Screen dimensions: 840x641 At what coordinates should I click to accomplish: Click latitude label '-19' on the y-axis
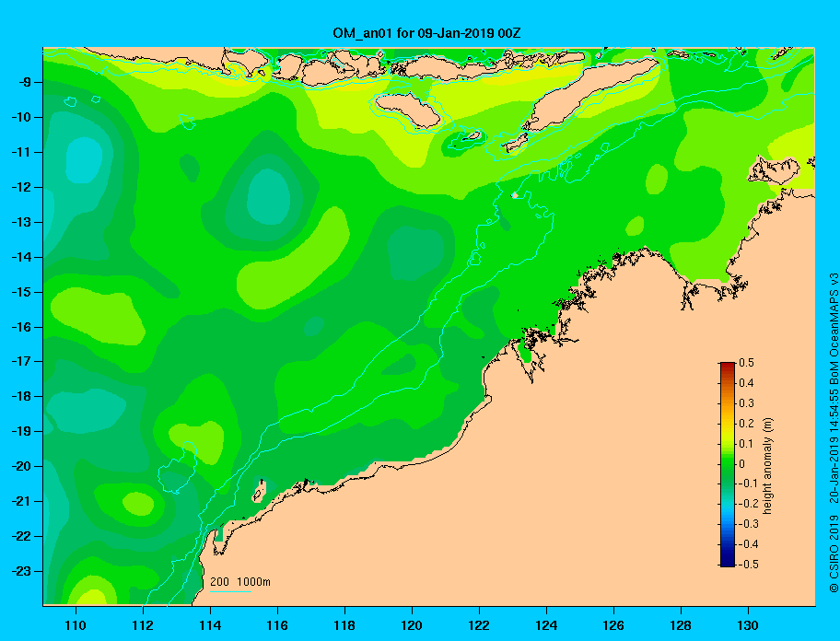coord(21,432)
